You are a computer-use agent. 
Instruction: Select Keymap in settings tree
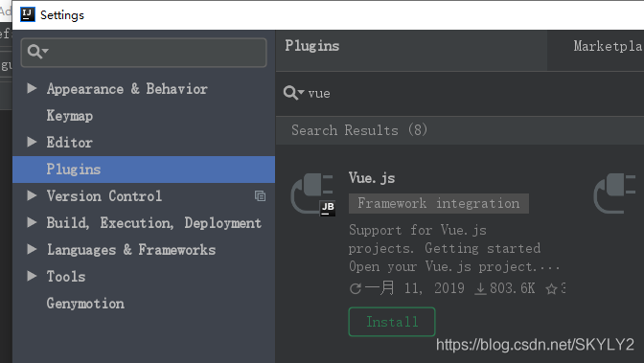(69, 116)
